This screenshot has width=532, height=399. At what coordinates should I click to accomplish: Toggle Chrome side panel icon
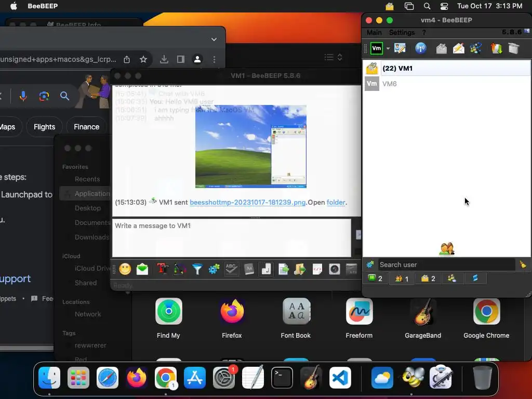coord(180,59)
